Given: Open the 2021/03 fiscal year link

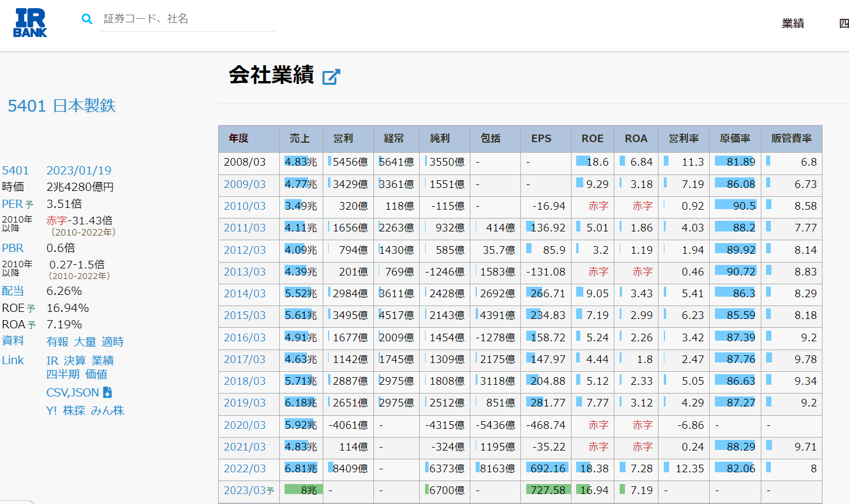Looking at the screenshot, I should (x=245, y=447).
